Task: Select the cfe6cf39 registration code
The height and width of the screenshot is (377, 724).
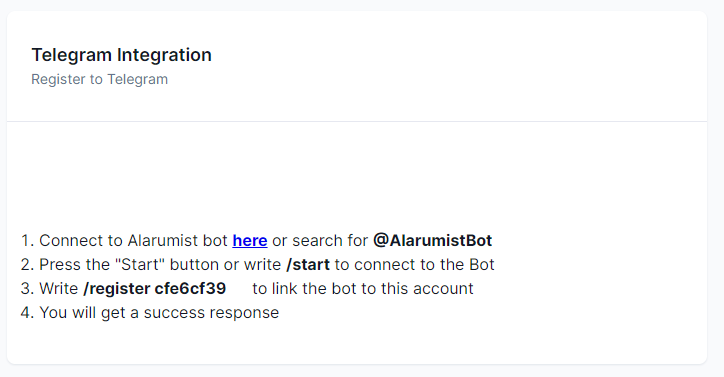Action: point(190,289)
